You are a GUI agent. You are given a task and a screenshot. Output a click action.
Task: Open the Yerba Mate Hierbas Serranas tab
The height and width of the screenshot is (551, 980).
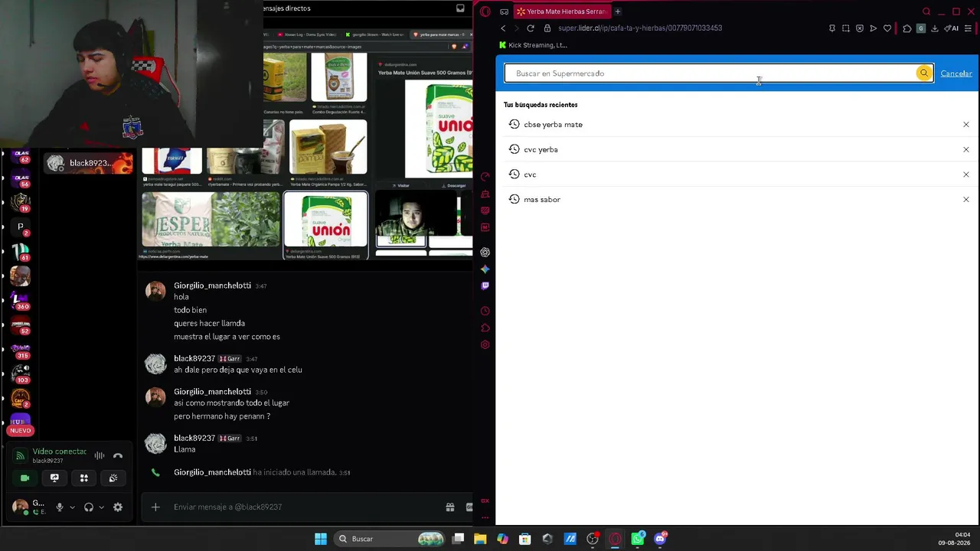click(x=561, y=11)
